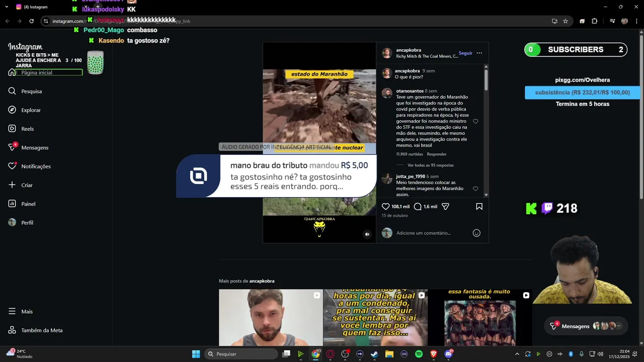
Task: Open Painel in the Instagram sidebar
Action: coord(22,204)
